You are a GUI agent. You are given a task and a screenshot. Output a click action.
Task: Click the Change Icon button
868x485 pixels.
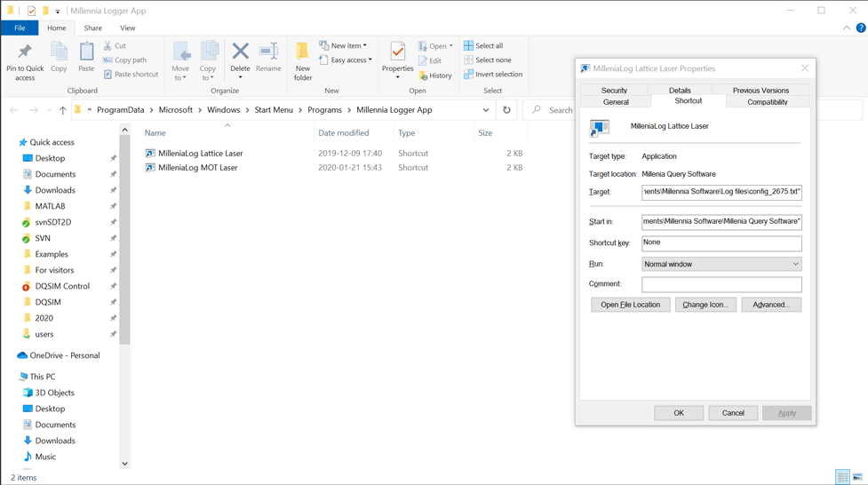coord(705,305)
